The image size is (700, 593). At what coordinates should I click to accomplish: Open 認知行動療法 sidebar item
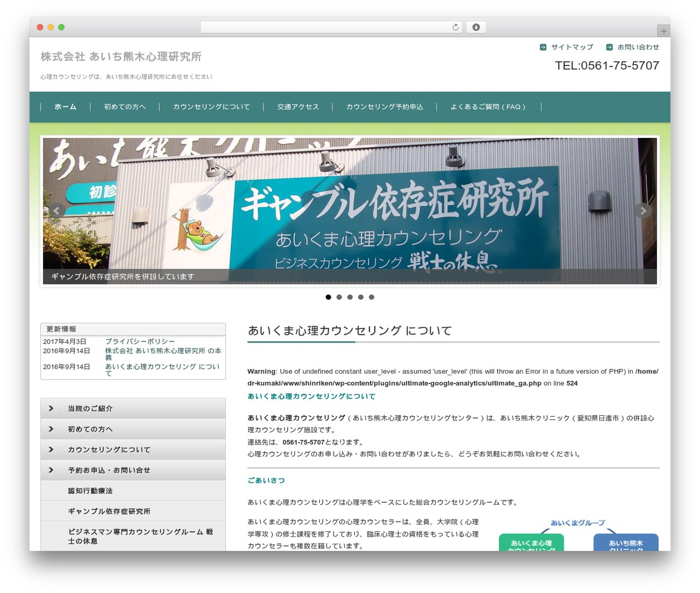tap(133, 491)
